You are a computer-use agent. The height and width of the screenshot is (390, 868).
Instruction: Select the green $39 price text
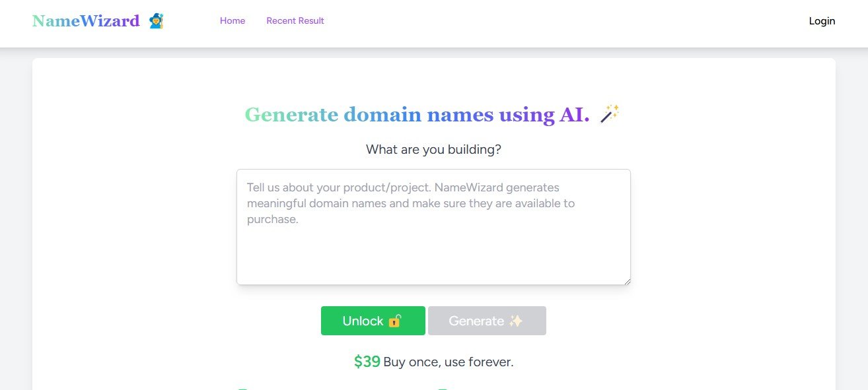(367, 362)
